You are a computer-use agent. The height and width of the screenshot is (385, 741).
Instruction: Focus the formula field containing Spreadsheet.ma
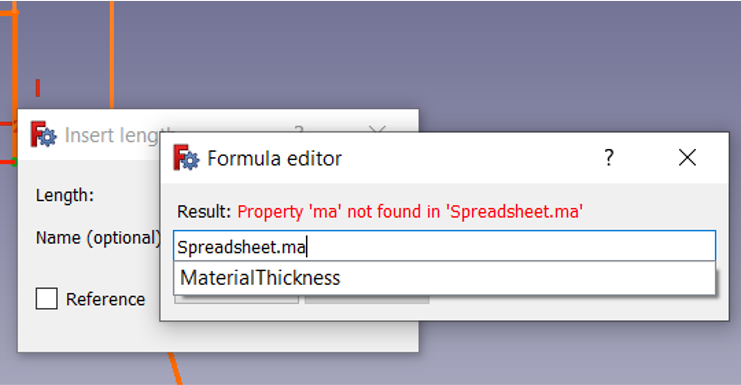pyautogui.click(x=444, y=246)
